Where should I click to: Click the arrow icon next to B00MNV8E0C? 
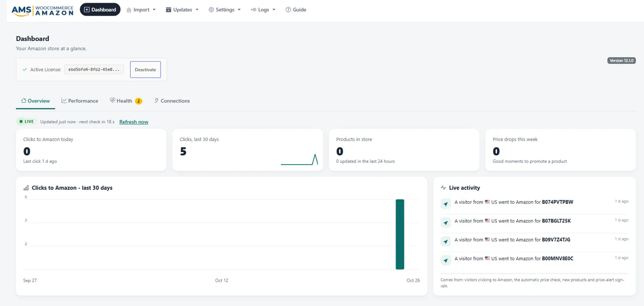pos(446,261)
